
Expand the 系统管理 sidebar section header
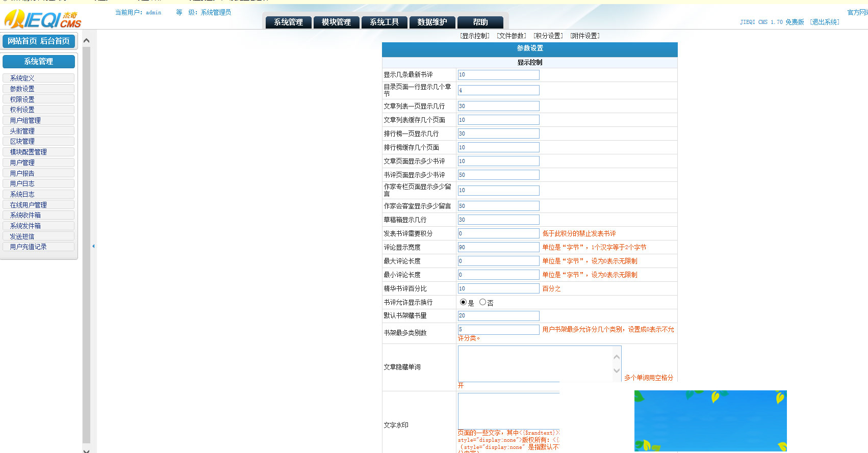pyautogui.click(x=39, y=62)
